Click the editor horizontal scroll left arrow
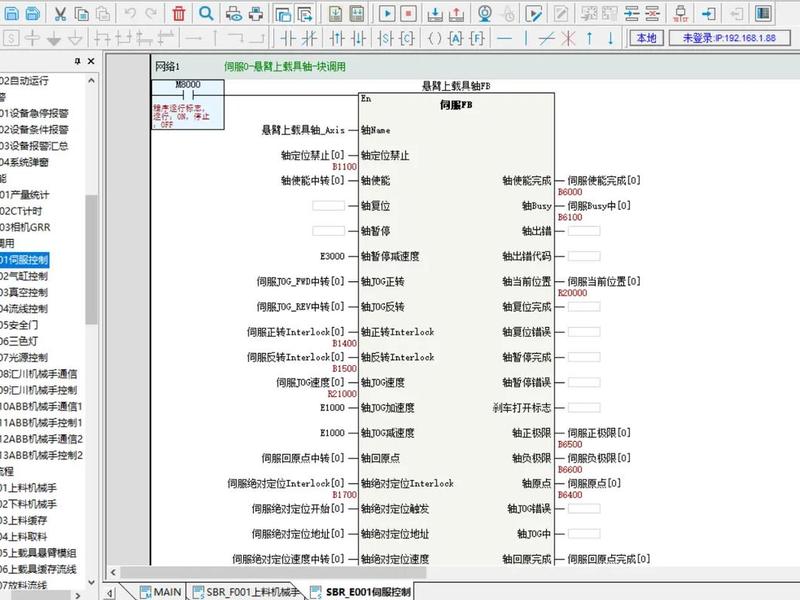 point(113,572)
